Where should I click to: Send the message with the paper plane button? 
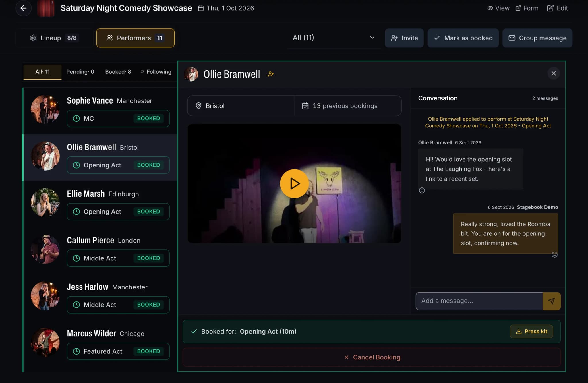click(552, 301)
